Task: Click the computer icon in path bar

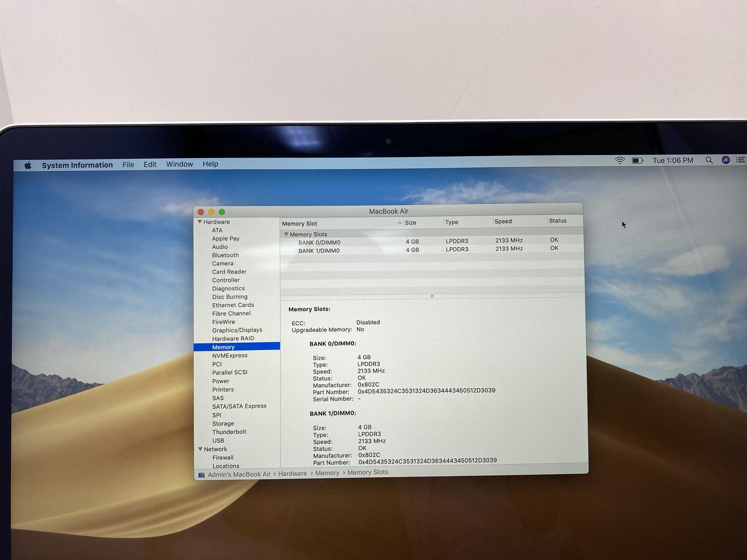Action: (x=201, y=474)
